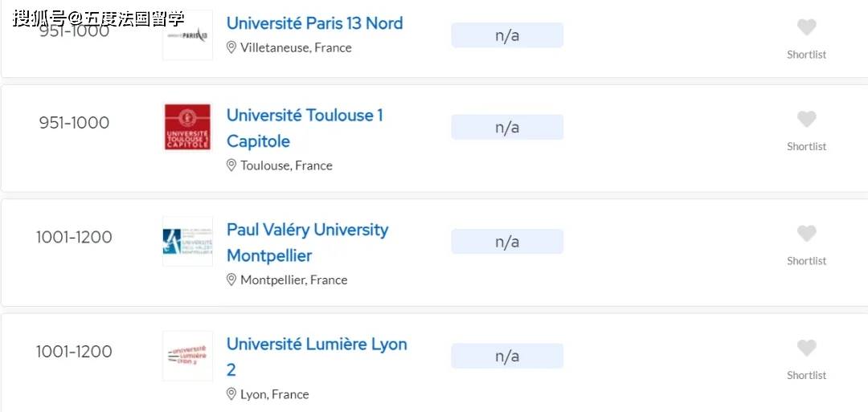Open the Université Paris 13 Nord link
868x412 pixels.
point(314,23)
